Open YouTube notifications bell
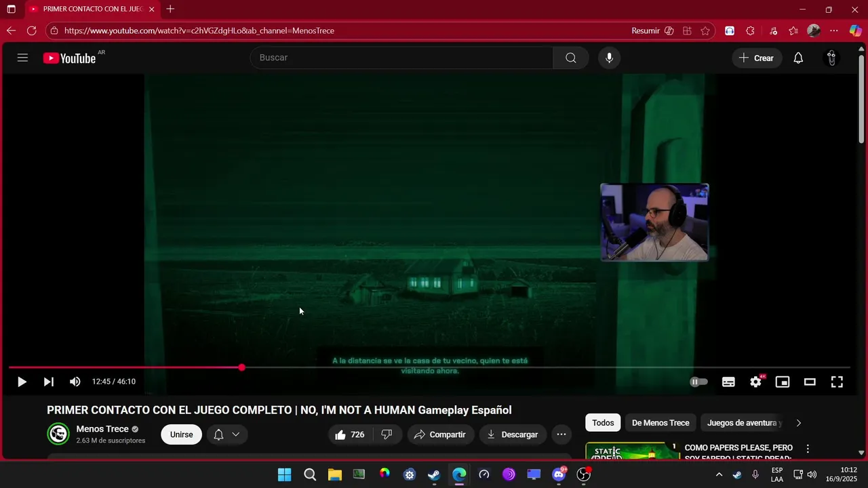 pyautogui.click(x=798, y=58)
